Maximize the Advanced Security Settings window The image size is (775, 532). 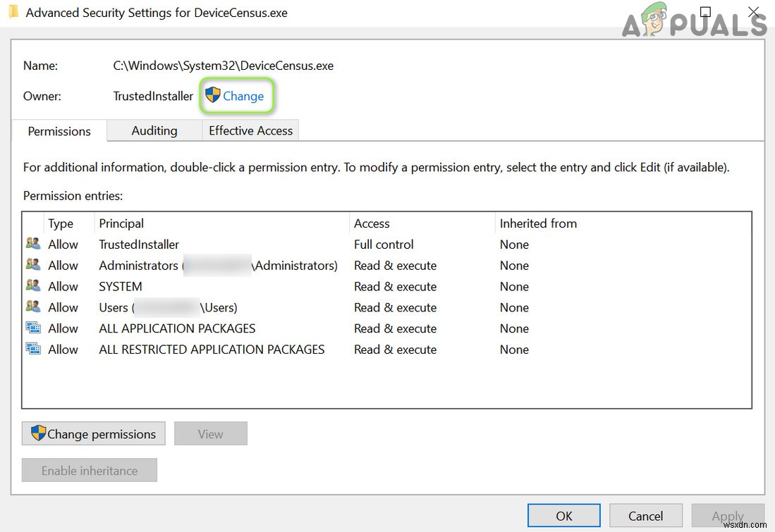tap(706, 12)
